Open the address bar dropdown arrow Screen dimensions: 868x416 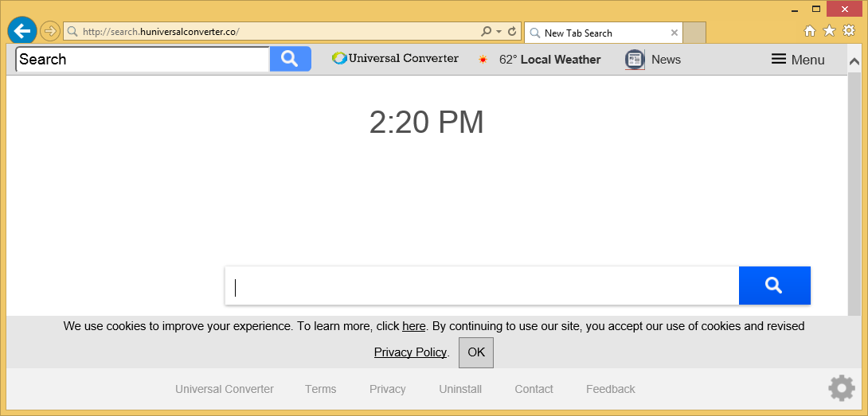coord(499,32)
